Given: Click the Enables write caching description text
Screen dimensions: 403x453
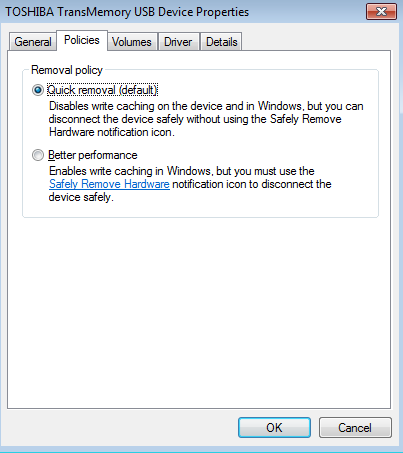Looking at the screenshot, I should tap(190, 184).
